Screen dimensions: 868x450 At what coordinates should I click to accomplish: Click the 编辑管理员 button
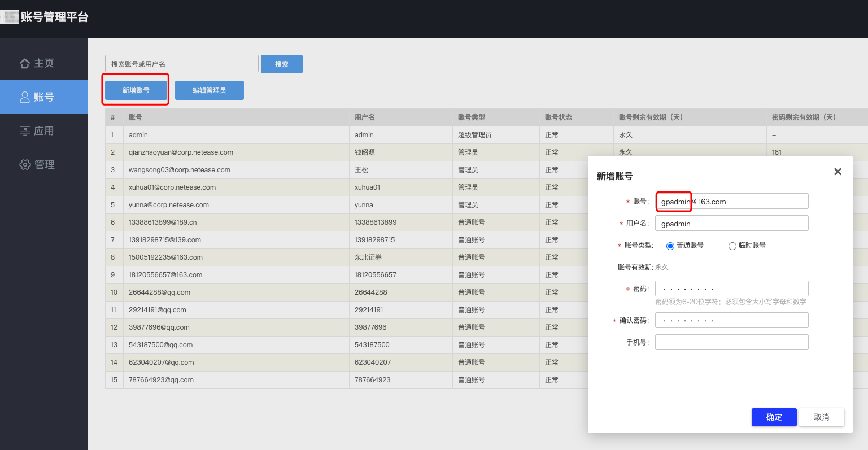(210, 90)
